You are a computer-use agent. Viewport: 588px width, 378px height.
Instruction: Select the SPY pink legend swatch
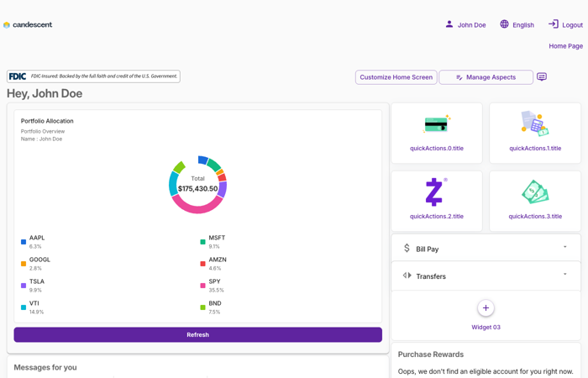203,286
